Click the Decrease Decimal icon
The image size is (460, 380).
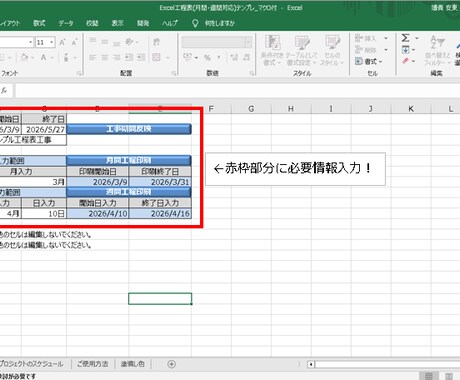point(246,57)
